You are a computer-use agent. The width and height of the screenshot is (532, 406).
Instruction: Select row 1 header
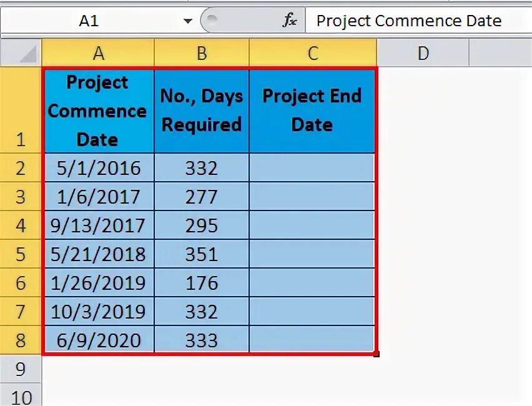[21, 110]
